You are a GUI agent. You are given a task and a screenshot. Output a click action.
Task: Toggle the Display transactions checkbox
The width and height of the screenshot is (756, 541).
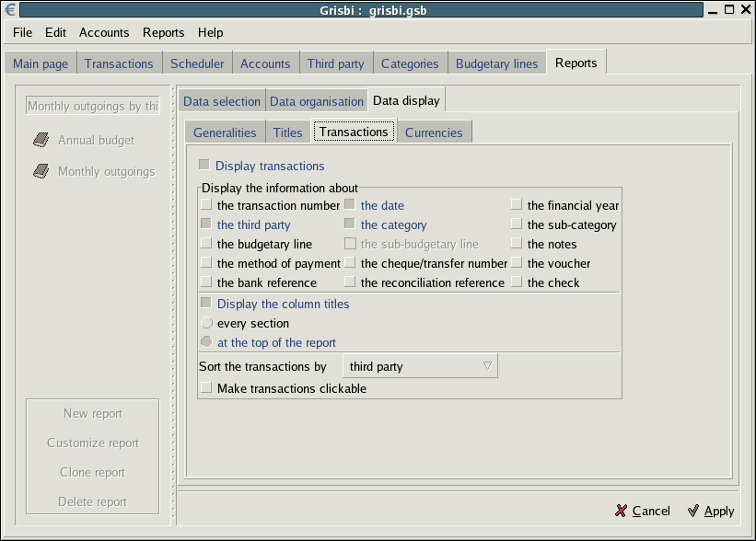(x=204, y=165)
